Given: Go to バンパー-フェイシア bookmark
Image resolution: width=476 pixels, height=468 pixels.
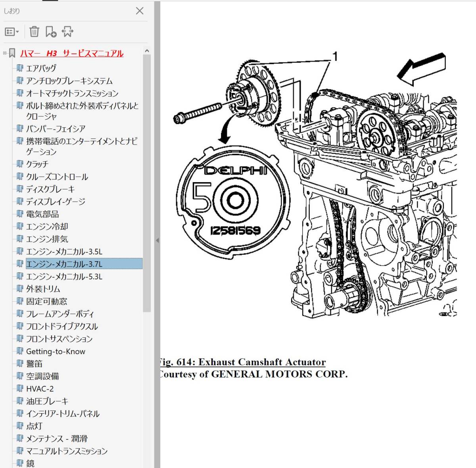Looking at the screenshot, I should 56,129.
